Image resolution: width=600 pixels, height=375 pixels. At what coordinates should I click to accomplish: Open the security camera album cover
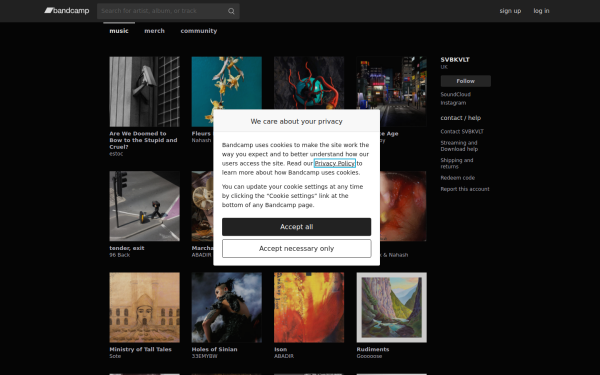(144, 91)
